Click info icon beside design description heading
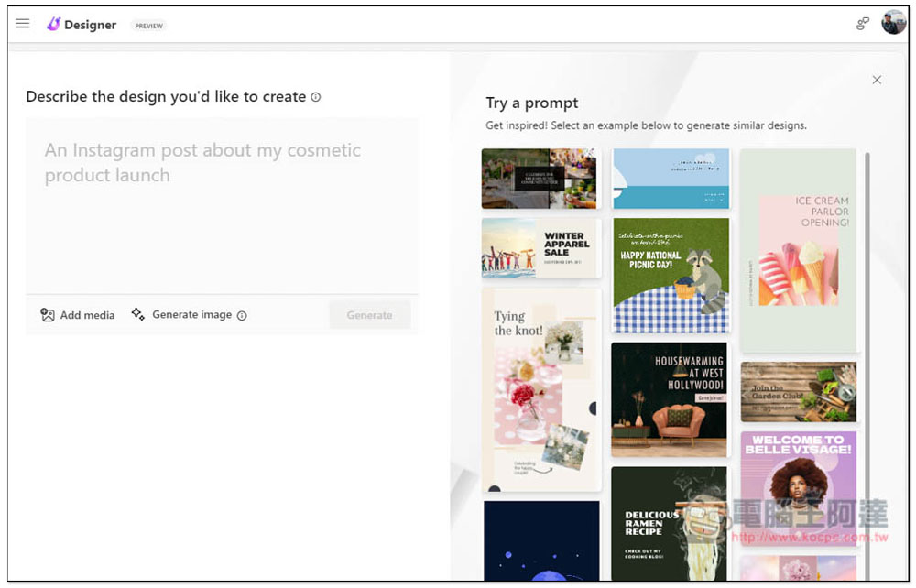Screen dimensions: 916x588 316,97
